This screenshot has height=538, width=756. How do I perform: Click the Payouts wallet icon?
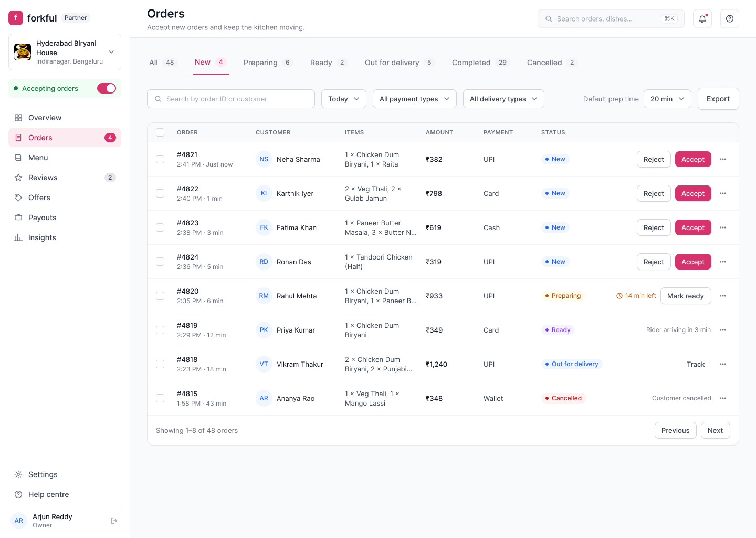pos(18,218)
